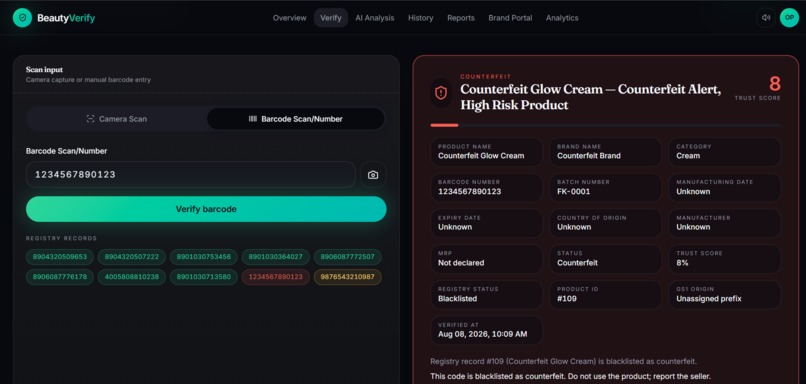This screenshot has width=806, height=384.
Task: Select the Verify tab
Action: 331,18
